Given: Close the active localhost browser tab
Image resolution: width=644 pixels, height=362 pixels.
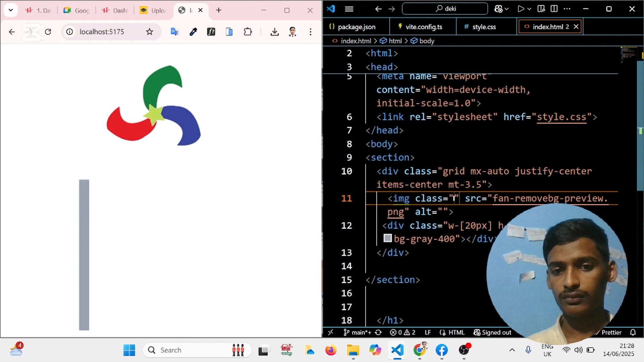Looking at the screenshot, I should point(201,10).
